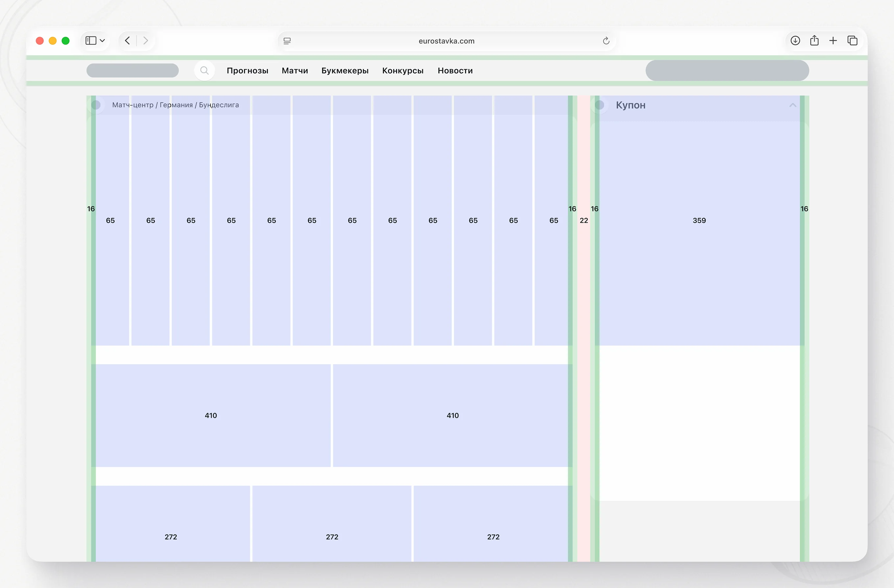Open the Новости navigation link
The height and width of the screenshot is (588, 894).
455,71
